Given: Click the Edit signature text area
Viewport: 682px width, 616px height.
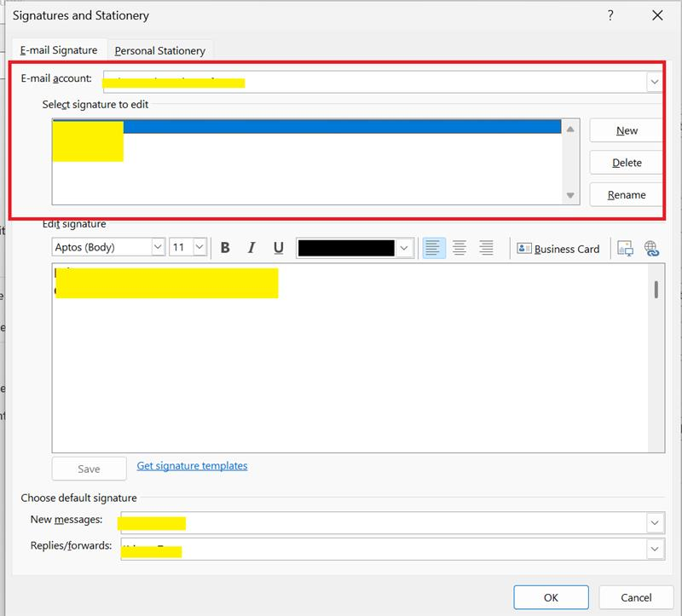Looking at the screenshot, I should (350, 358).
